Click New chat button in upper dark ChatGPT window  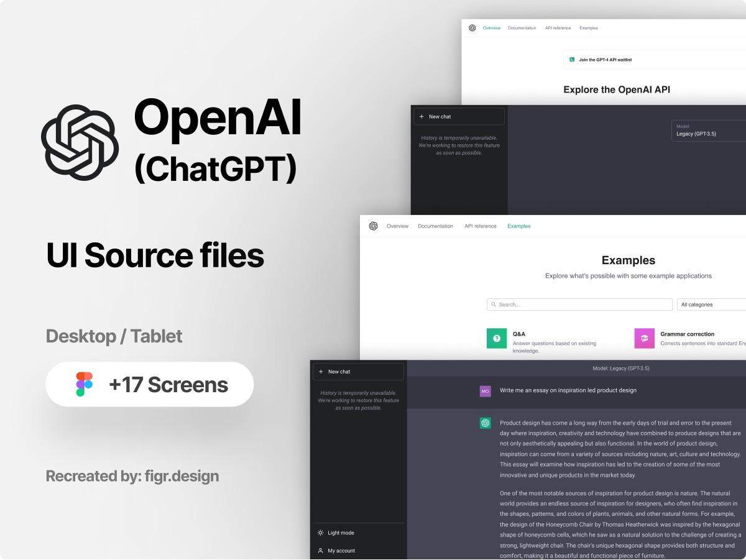[x=459, y=116]
